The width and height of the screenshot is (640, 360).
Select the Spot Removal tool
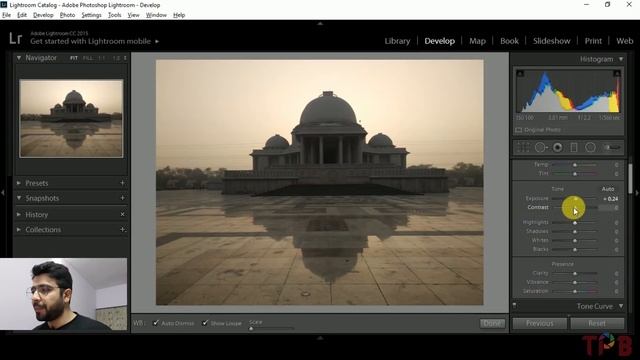(541, 147)
